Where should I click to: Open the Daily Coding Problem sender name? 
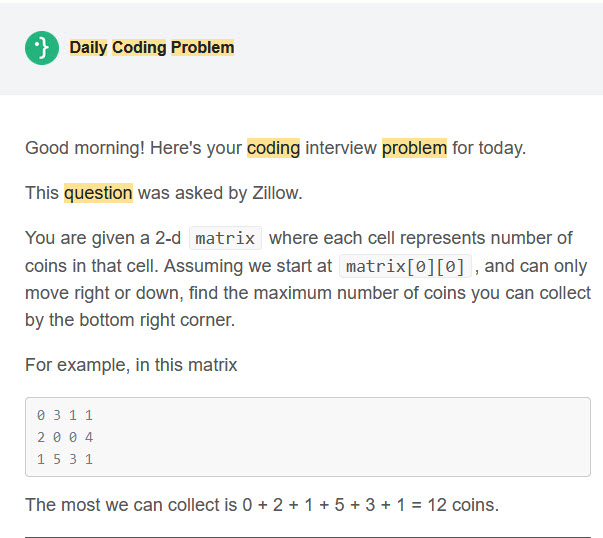[152, 48]
